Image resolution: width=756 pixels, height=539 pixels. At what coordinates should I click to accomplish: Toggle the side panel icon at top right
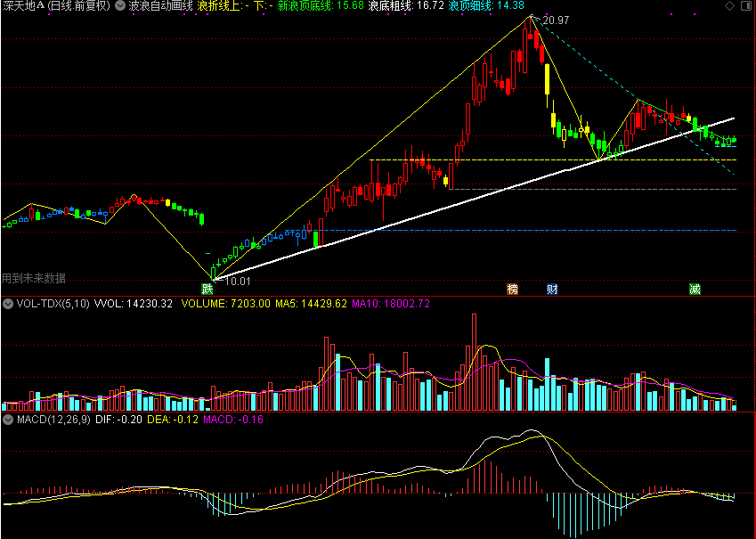(x=747, y=5)
